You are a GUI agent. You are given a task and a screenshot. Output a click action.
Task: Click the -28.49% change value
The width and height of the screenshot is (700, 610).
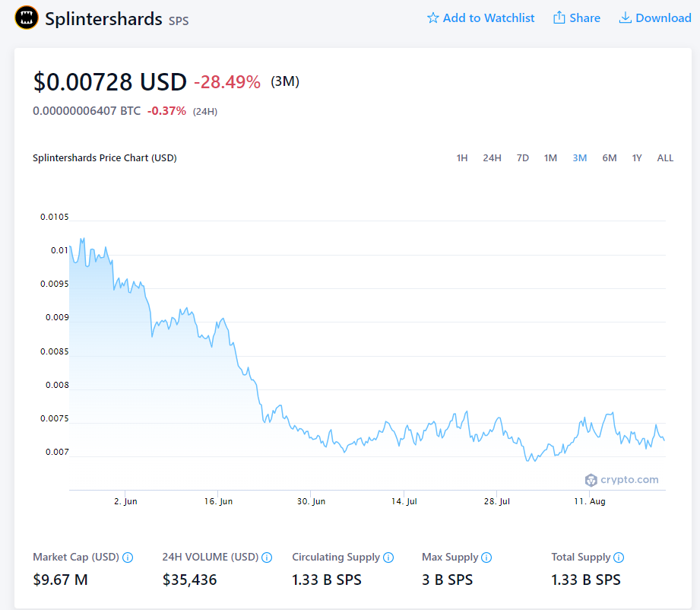[x=227, y=82]
